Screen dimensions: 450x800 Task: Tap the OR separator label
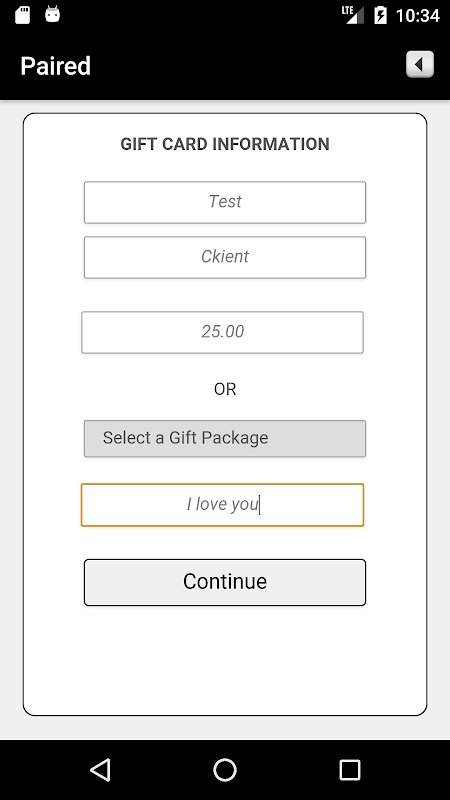(225, 389)
